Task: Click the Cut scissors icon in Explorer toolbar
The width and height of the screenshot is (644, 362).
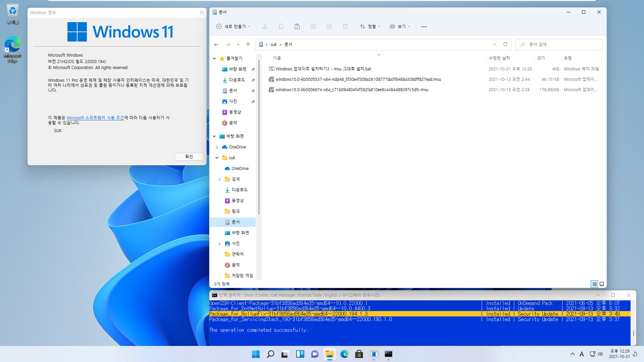Action: pos(265,26)
